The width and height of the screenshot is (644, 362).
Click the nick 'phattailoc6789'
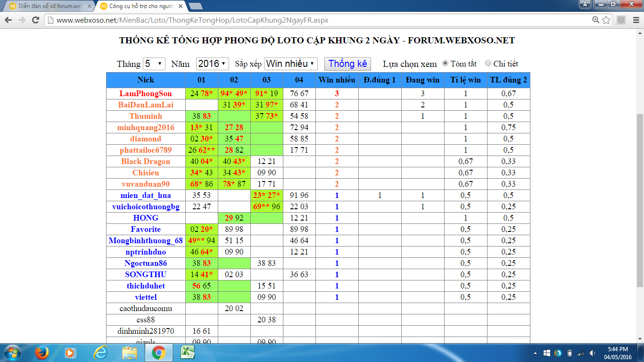[146, 150]
